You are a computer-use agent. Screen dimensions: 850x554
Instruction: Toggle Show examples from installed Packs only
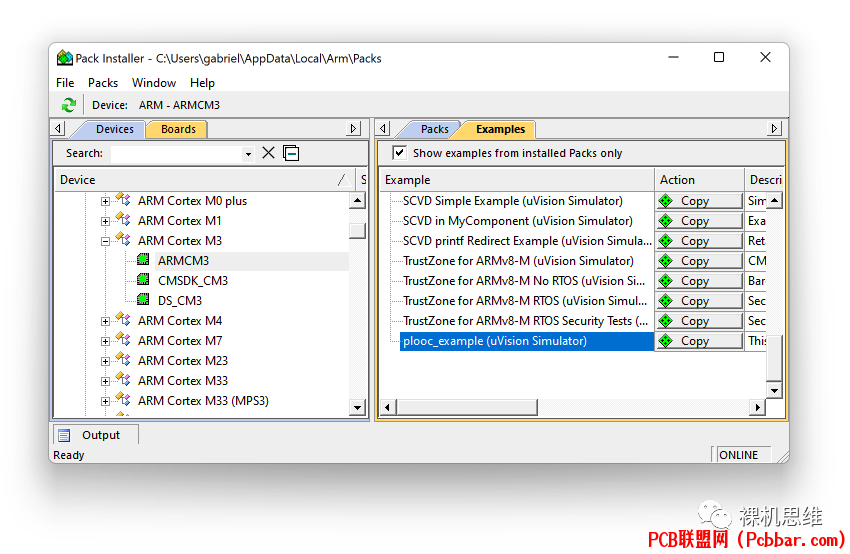[x=400, y=152]
